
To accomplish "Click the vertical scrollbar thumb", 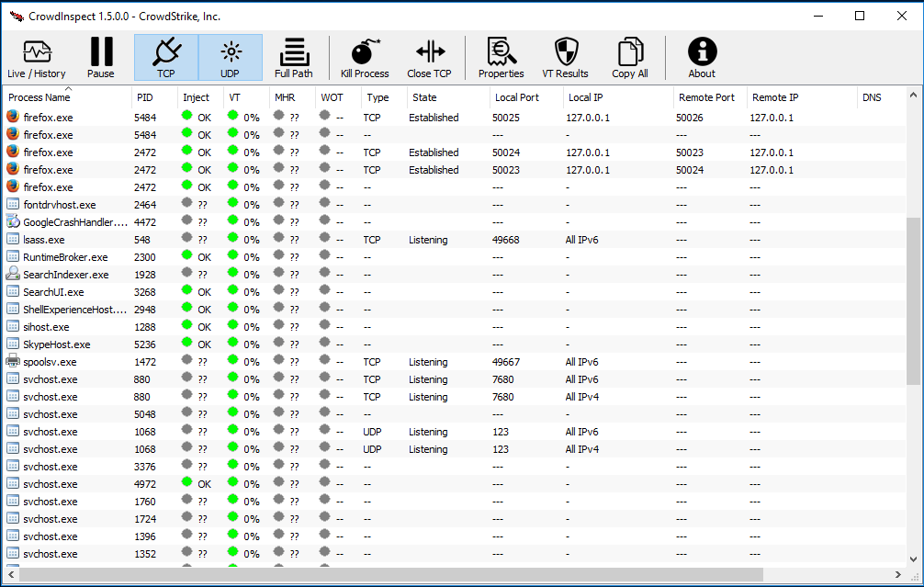I will click(913, 301).
